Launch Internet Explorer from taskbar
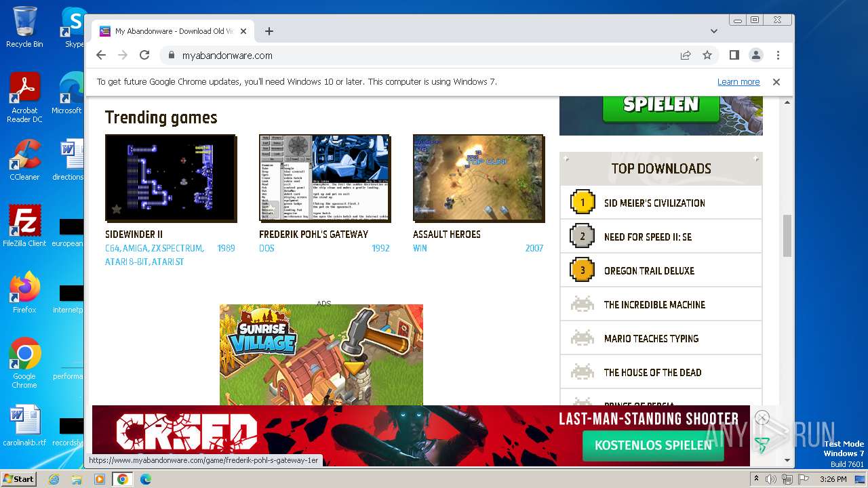Screen dimensions: 868x488 click(x=54, y=479)
